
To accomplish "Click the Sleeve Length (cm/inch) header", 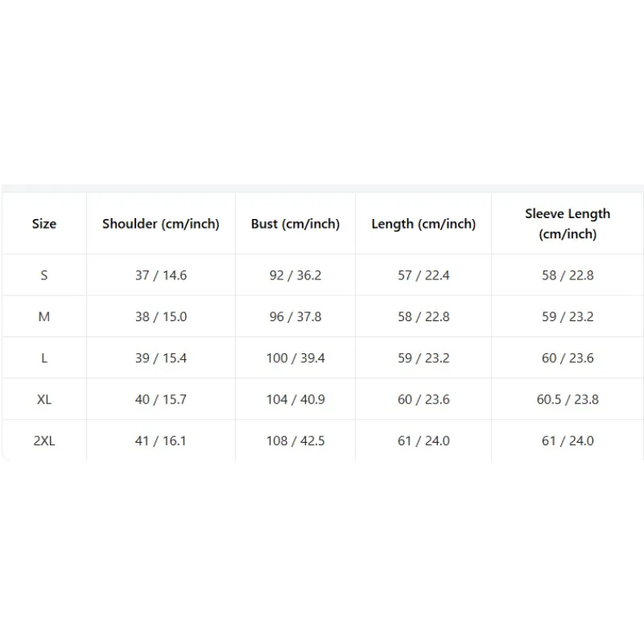I will coord(568,224).
